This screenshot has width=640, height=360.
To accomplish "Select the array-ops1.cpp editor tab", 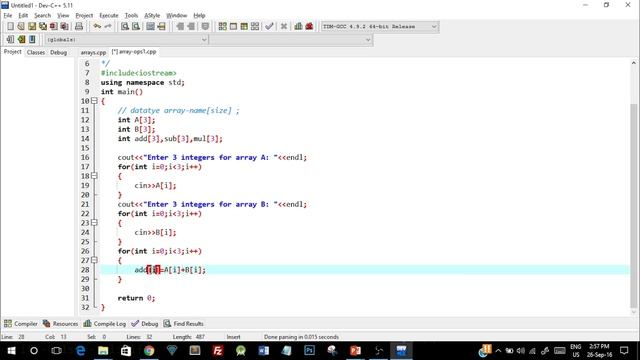I will coord(134,52).
